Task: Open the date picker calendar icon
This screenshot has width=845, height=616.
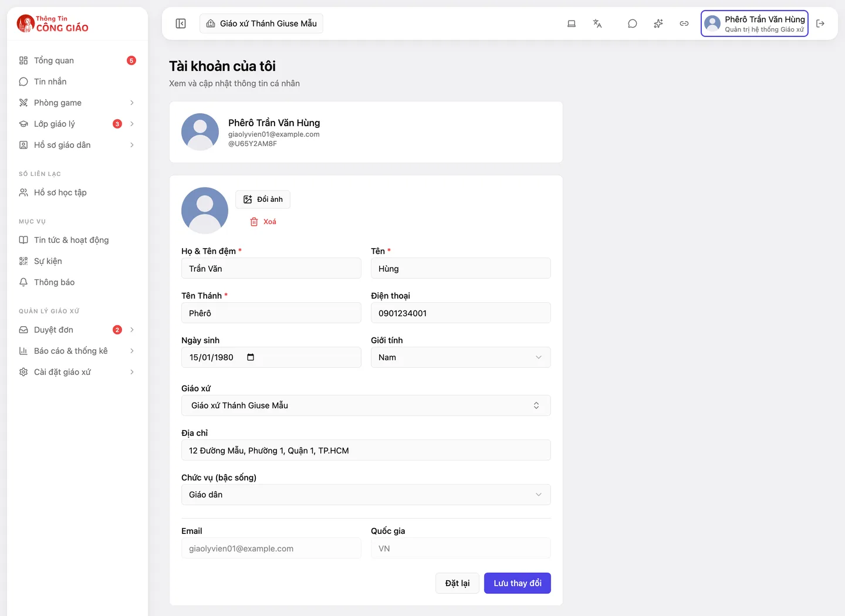Action: pos(251,357)
